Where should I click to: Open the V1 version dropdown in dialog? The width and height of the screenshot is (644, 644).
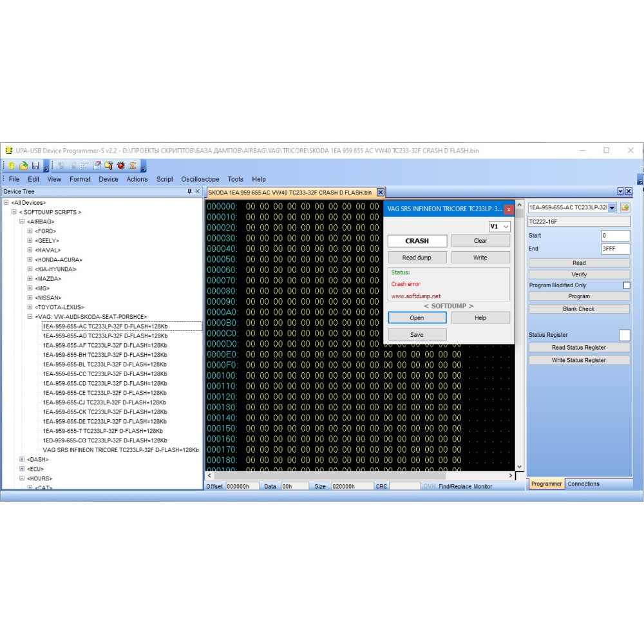pos(500,226)
